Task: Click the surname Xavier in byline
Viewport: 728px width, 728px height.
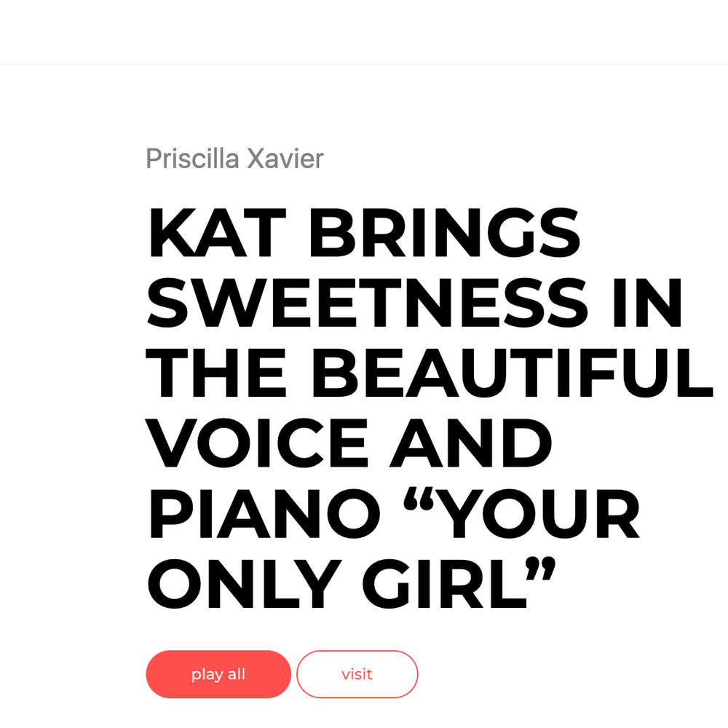Action: point(285,159)
